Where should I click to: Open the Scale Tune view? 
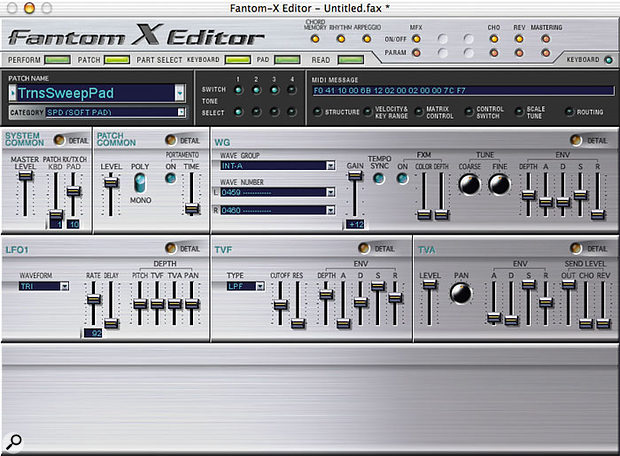(519, 112)
